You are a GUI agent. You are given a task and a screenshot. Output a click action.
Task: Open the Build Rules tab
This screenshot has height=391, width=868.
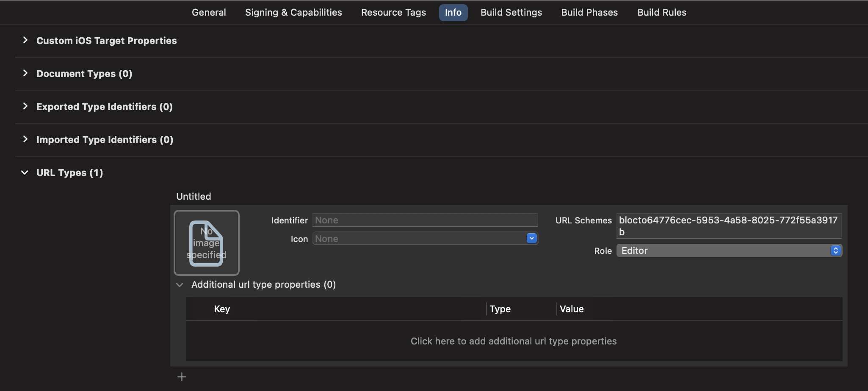pyautogui.click(x=662, y=12)
